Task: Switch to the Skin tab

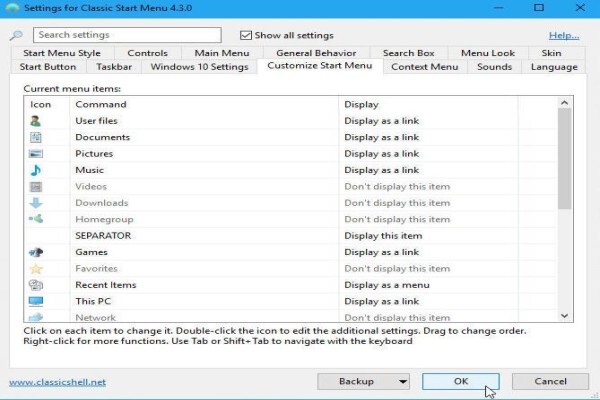Action: 551,53
